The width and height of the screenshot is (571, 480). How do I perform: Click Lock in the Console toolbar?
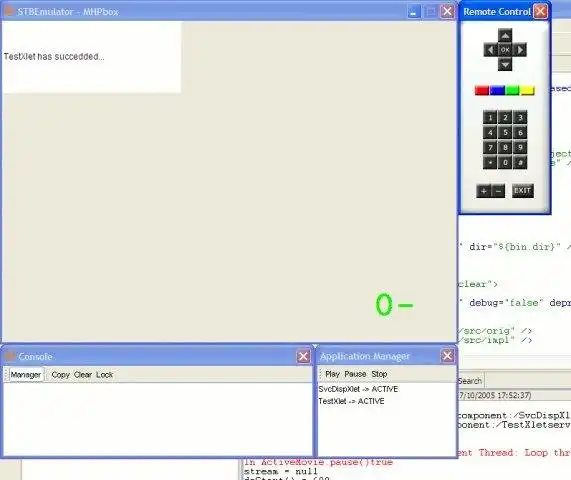click(x=105, y=375)
